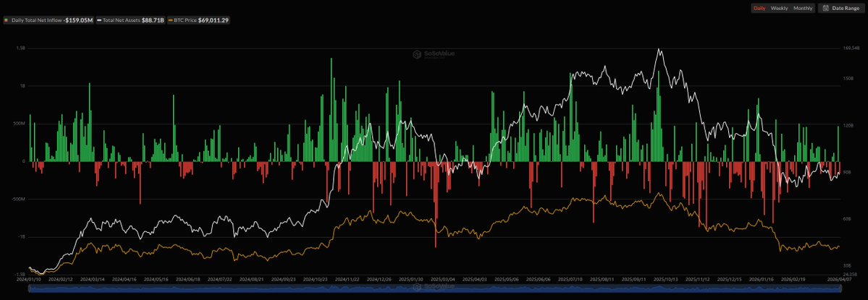
Task: Click the orange BTC Price legend marker
Action: point(171,20)
